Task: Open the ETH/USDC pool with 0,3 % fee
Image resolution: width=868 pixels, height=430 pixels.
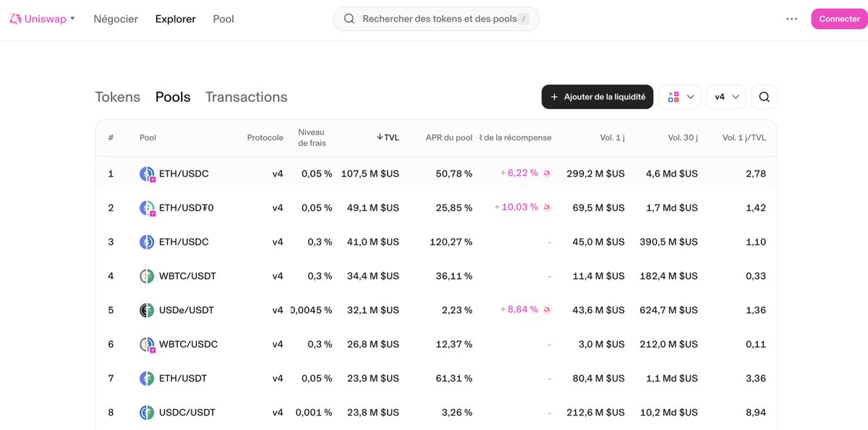Action: 436,242
